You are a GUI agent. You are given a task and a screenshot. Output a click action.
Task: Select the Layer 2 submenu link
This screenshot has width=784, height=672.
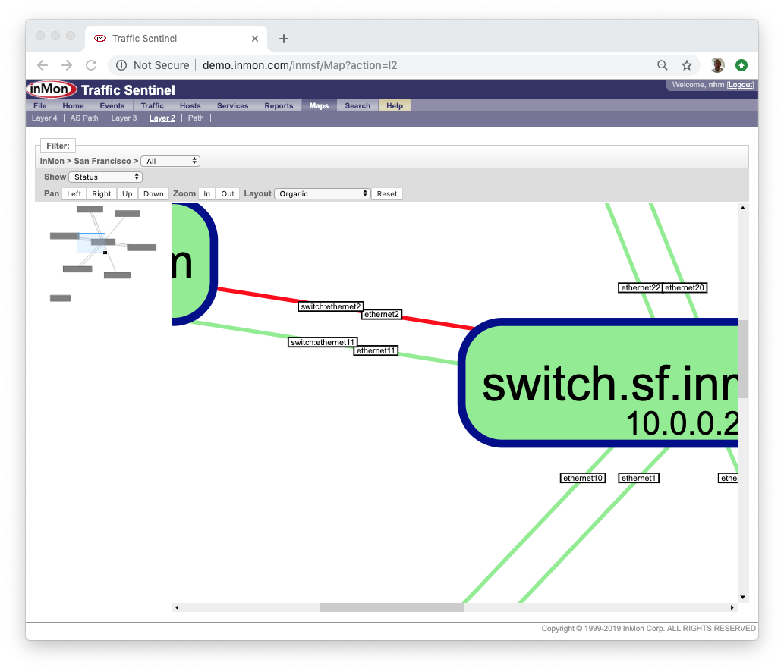(162, 118)
